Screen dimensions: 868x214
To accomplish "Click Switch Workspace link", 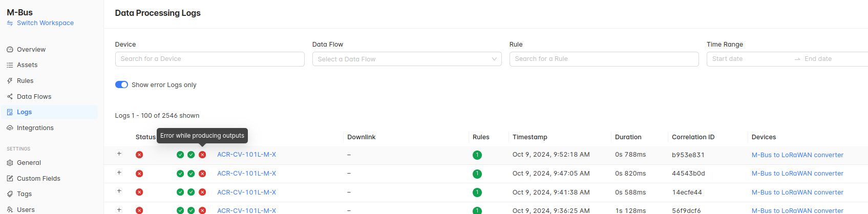I will 45,23.
